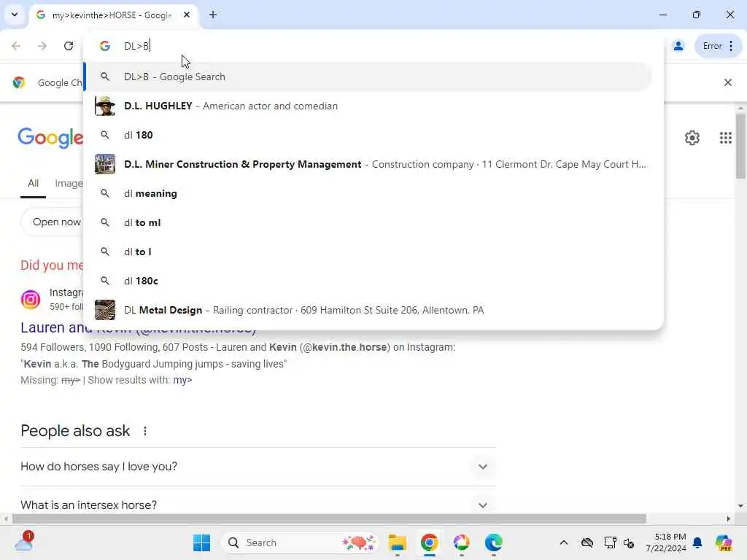The height and width of the screenshot is (560, 747).
Task: Select D.L. Miner Construction suggestion
Action: point(368,164)
